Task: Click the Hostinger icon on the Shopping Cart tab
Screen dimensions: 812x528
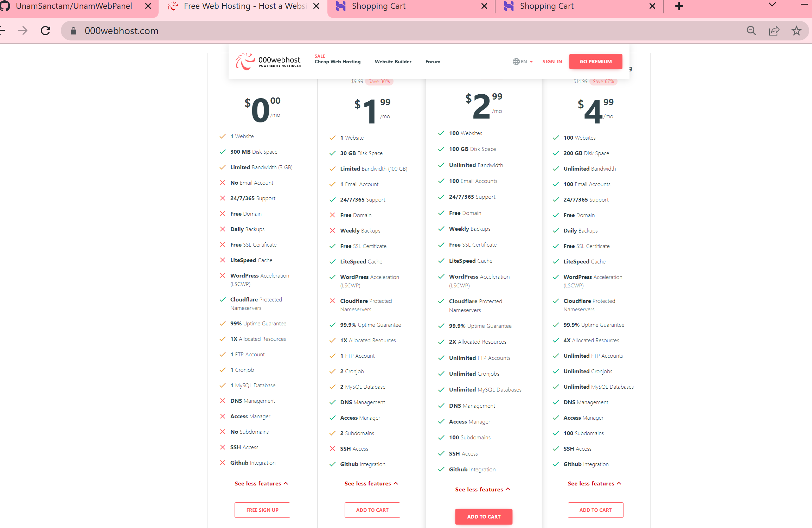Action: coord(340,6)
